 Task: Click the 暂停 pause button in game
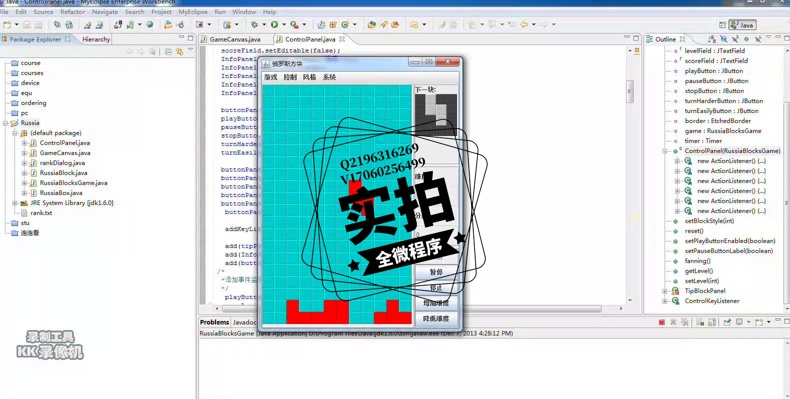click(x=436, y=272)
